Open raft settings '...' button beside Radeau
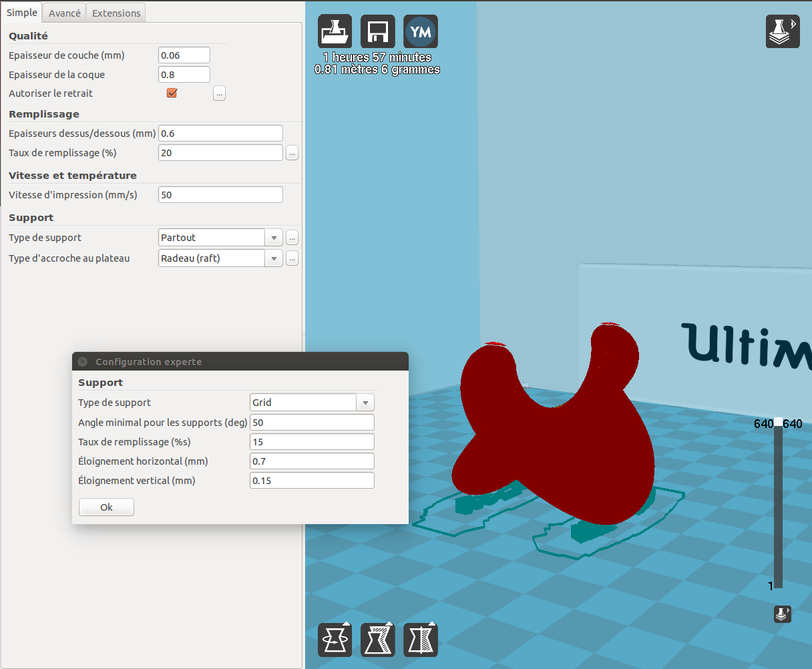Image resolution: width=812 pixels, height=669 pixels. (x=292, y=258)
